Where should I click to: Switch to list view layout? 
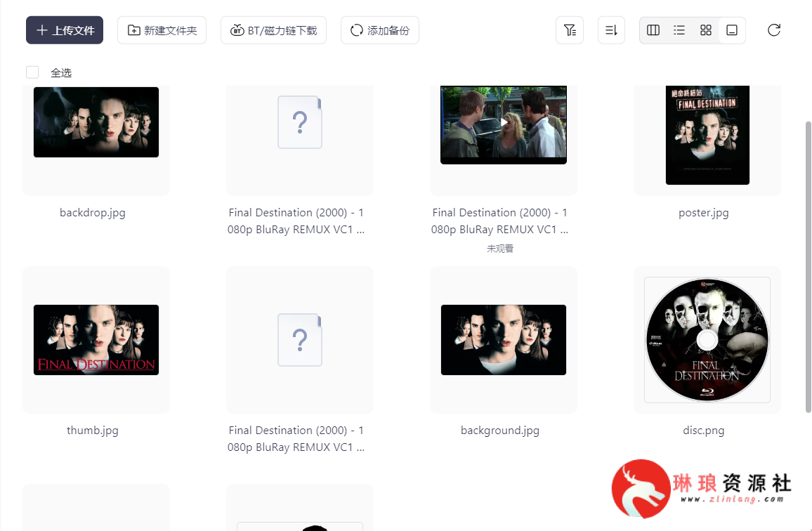click(679, 30)
